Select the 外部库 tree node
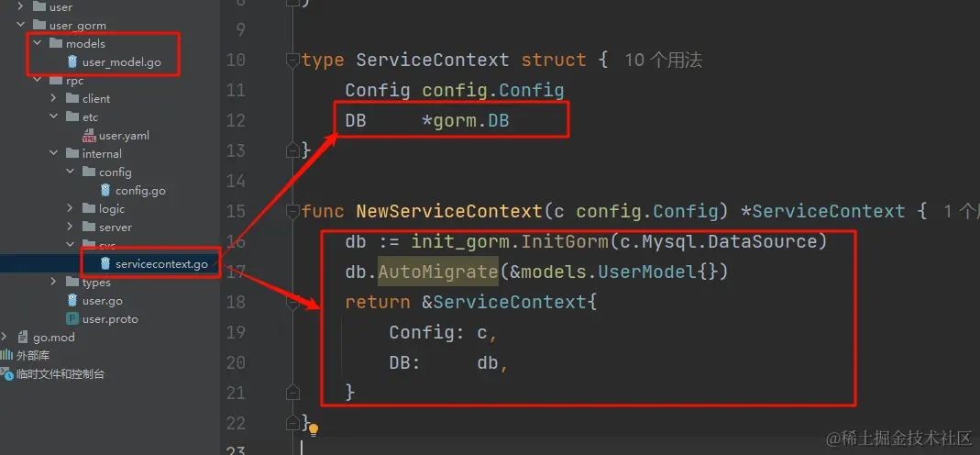 pos(33,356)
